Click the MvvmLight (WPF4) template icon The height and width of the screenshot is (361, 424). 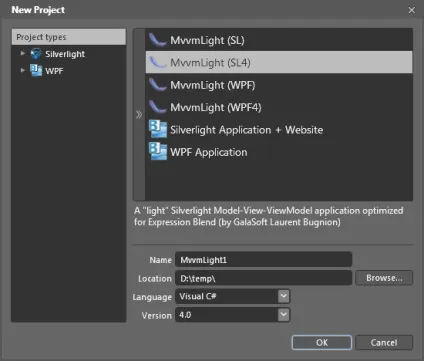point(157,107)
